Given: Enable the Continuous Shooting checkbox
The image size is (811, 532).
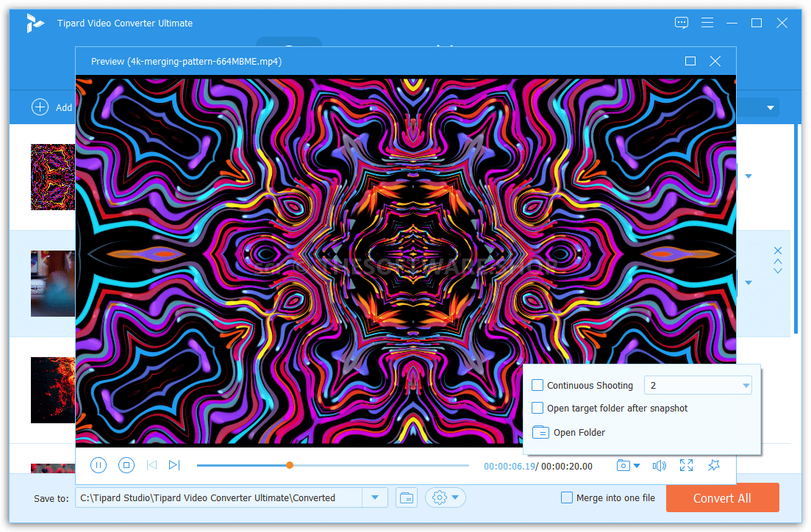Looking at the screenshot, I should pos(537,385).
